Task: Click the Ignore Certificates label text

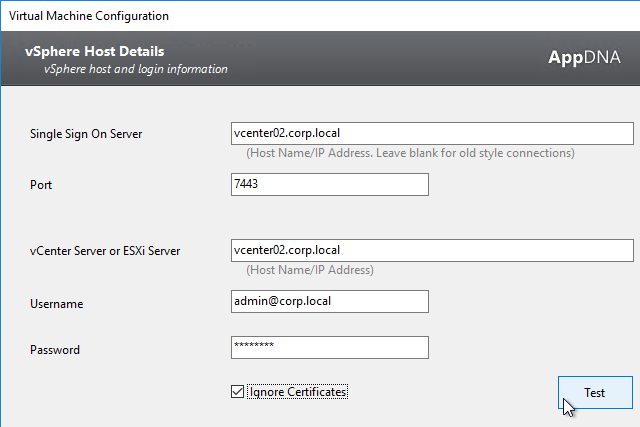Action: 298,392
